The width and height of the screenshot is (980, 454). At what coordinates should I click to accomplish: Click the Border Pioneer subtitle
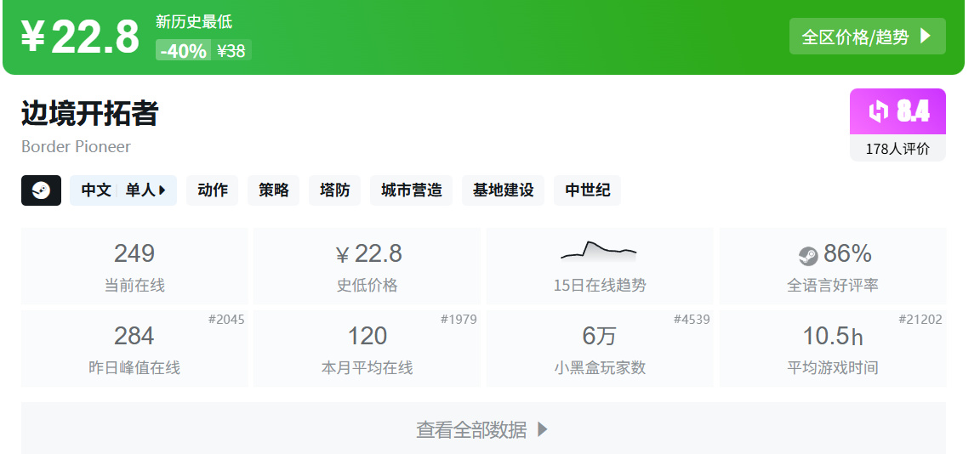coord(77,147)
